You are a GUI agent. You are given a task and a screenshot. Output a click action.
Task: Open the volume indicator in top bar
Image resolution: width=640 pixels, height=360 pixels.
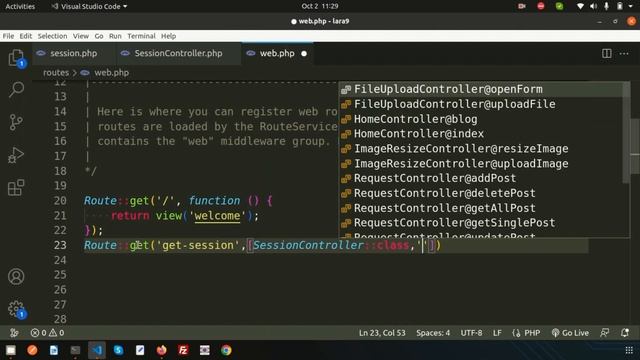(x=593, y=6)
